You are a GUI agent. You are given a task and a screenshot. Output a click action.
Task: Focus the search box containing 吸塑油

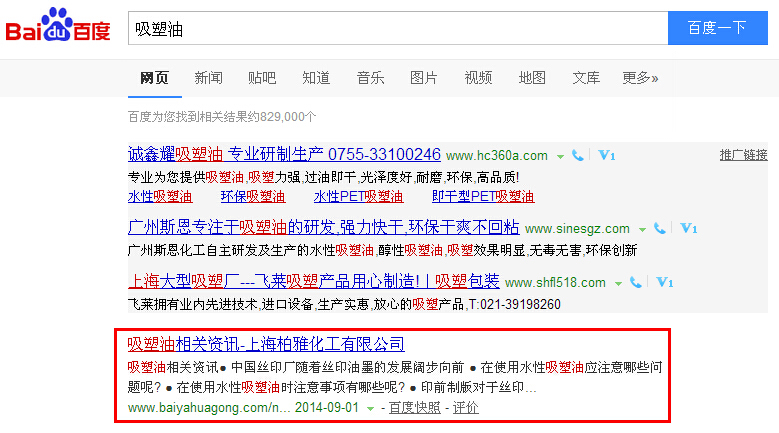click(x=398, y=28)
